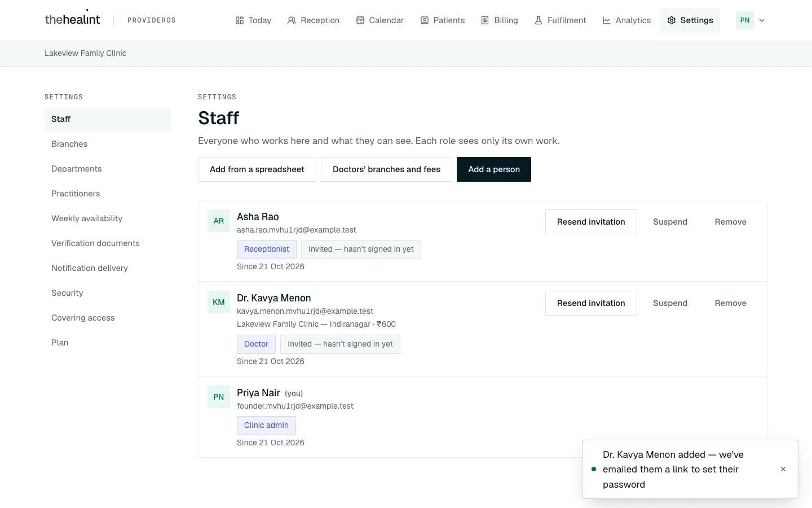This screenshot has height=508, width=812.
Task: Suspend Asha Rao
Action: click(x=670, y=222)
